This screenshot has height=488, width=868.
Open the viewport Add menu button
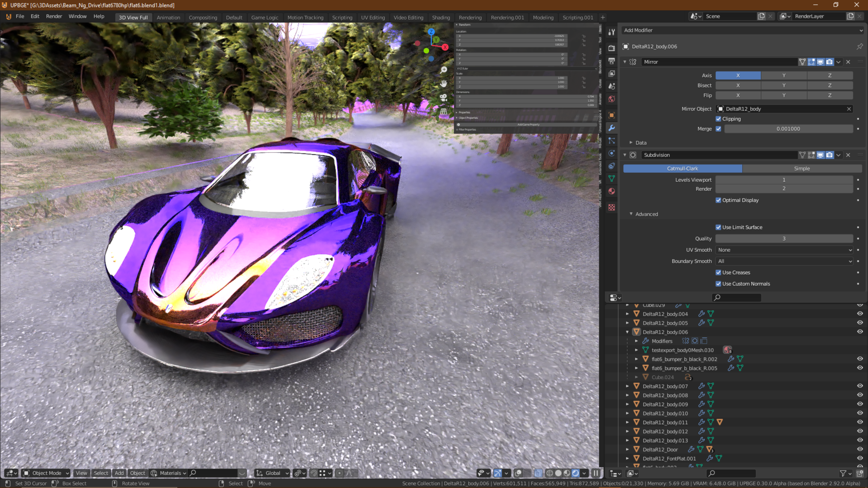pyautogui.click(x=119, y=473)
